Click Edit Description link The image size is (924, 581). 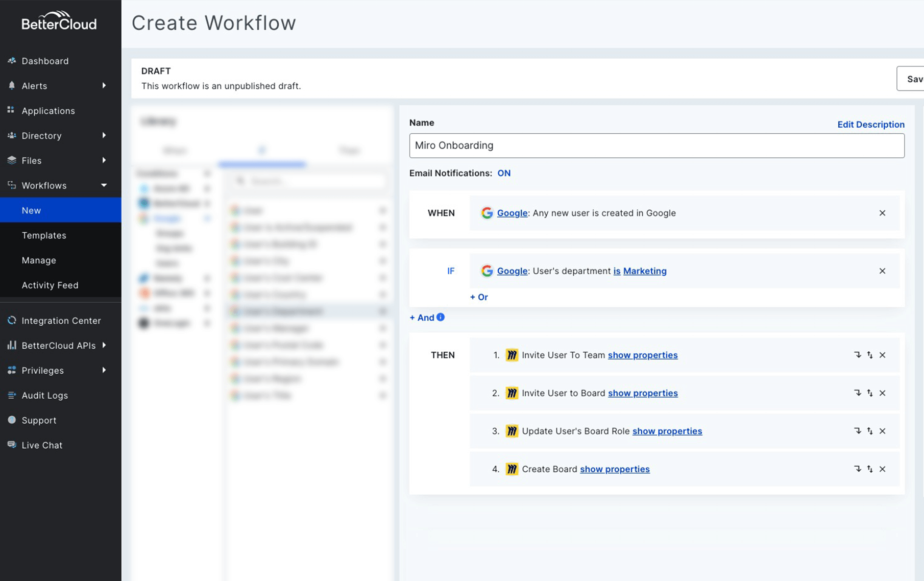point(871,124)
